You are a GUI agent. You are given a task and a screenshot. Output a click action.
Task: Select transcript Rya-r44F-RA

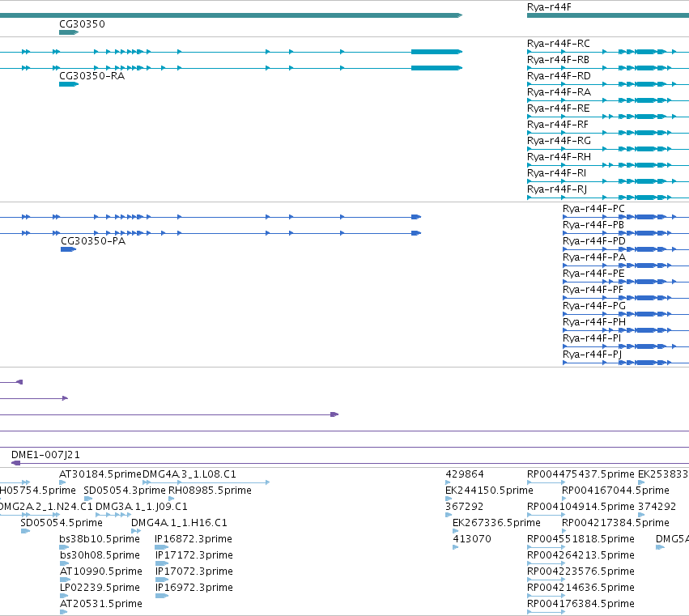[x=559, y=92]
